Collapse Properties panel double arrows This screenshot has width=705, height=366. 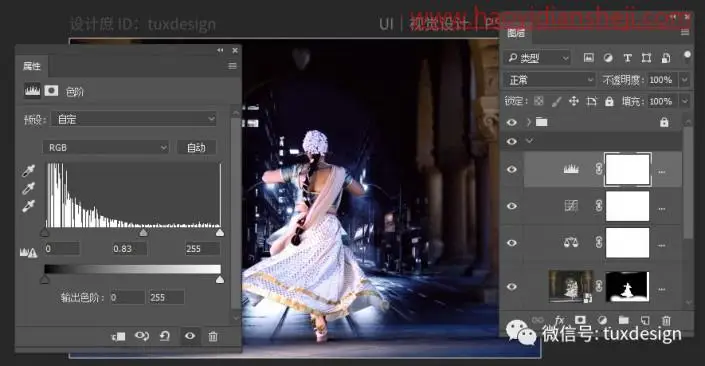220,50
